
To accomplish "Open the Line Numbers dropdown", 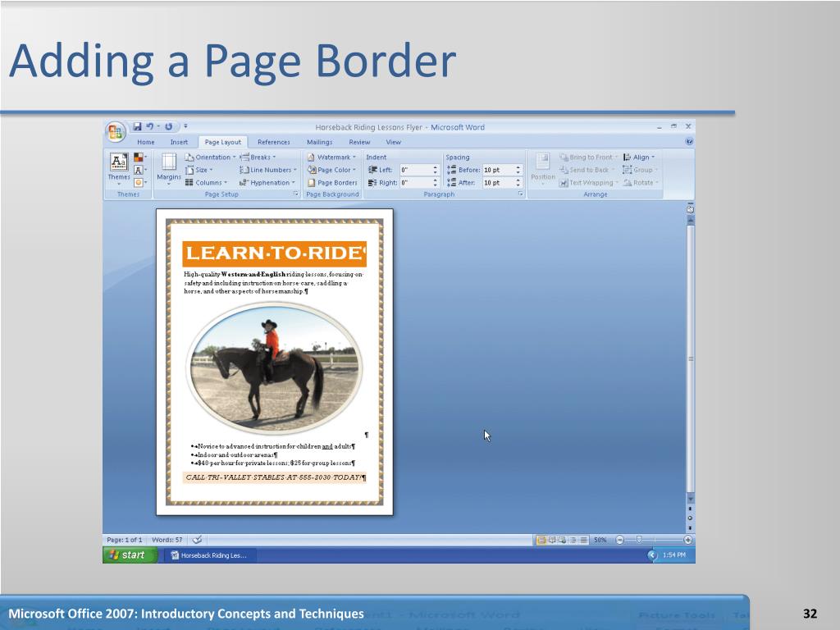I will 268,170.
